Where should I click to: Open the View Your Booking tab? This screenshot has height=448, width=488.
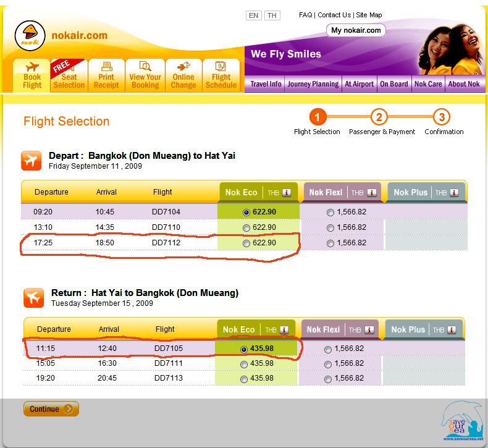145,76
